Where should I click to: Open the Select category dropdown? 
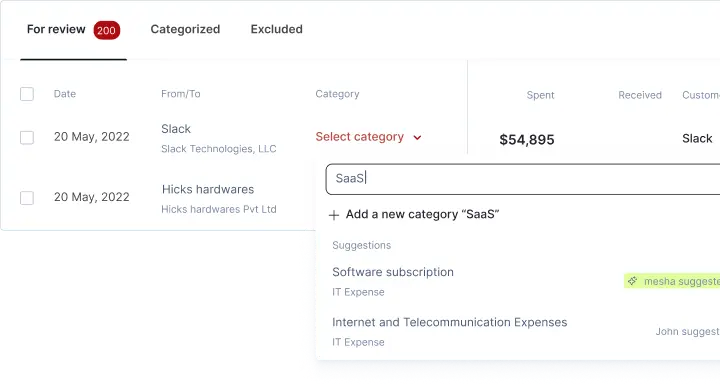tap(368, 137)
